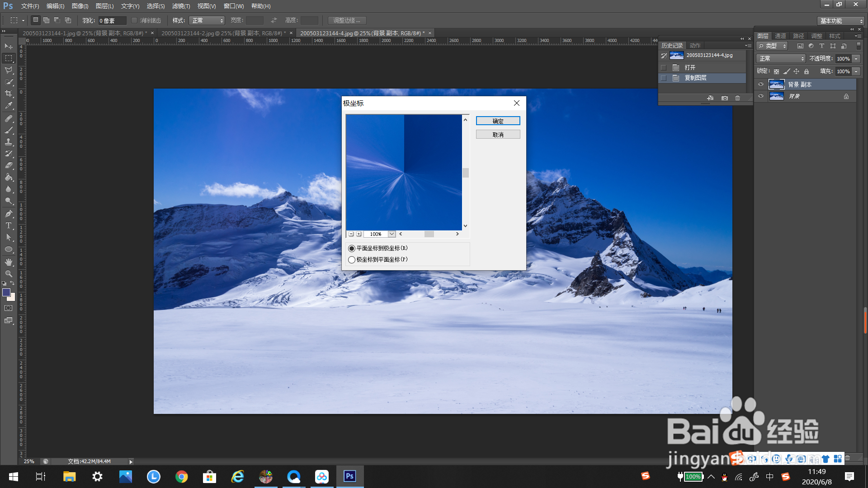Open the 滤镜 Filter menu
Screen dimensions: 868x488
tap(181, 6)
